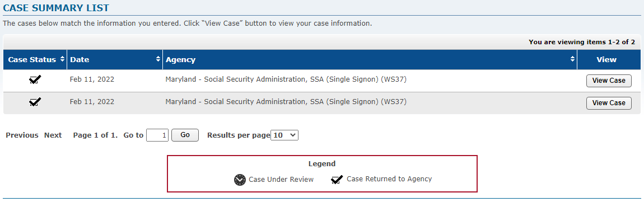This screenshot has width=644, height=202.
Task: Click the Go button
Action: tap(185, 135)
